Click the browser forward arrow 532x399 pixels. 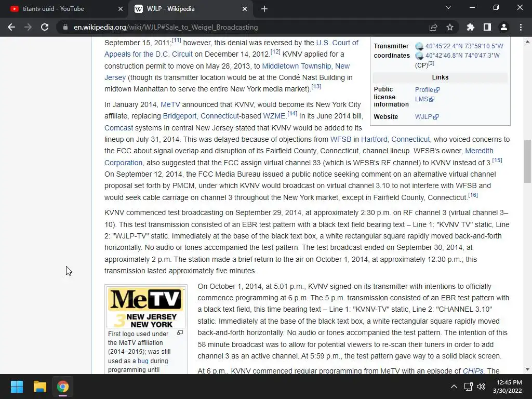tap(28, 27)
